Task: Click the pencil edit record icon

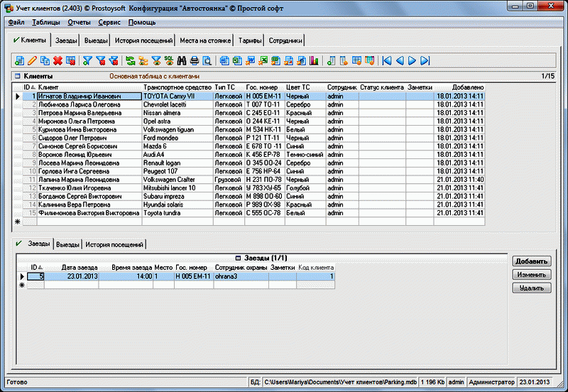Action: click(32, 60)
